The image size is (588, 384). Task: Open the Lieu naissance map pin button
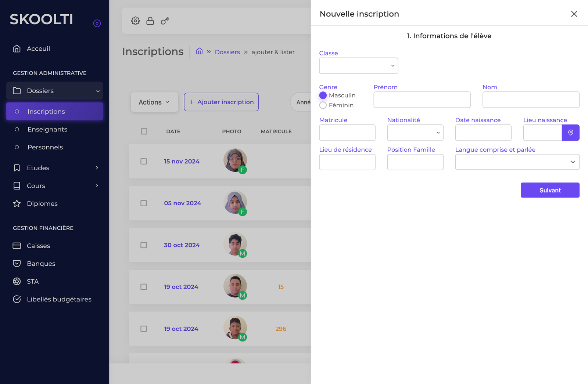[x=570, y=133]
